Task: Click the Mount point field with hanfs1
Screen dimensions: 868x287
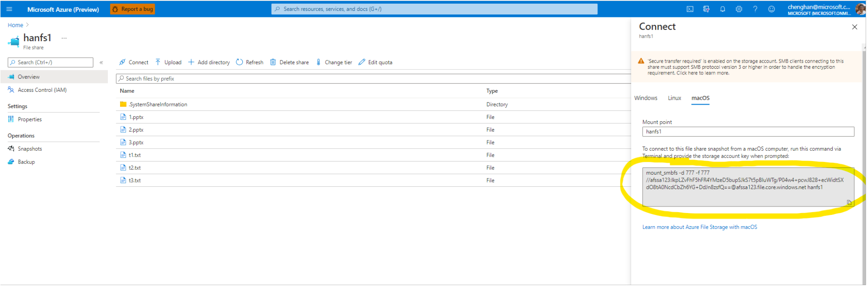Action: click(748, 132)
